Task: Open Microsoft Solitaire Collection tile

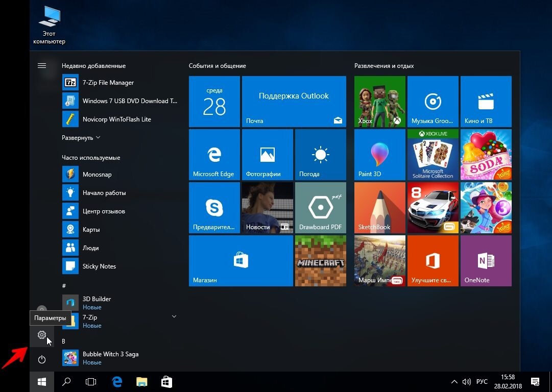Action: click(x=433, y=155)
